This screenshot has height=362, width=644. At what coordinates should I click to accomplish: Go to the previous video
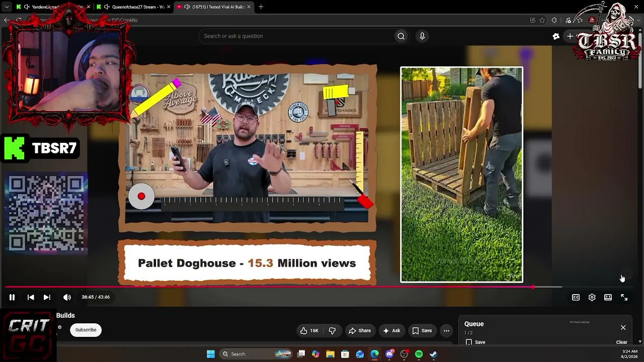[31, 297]
